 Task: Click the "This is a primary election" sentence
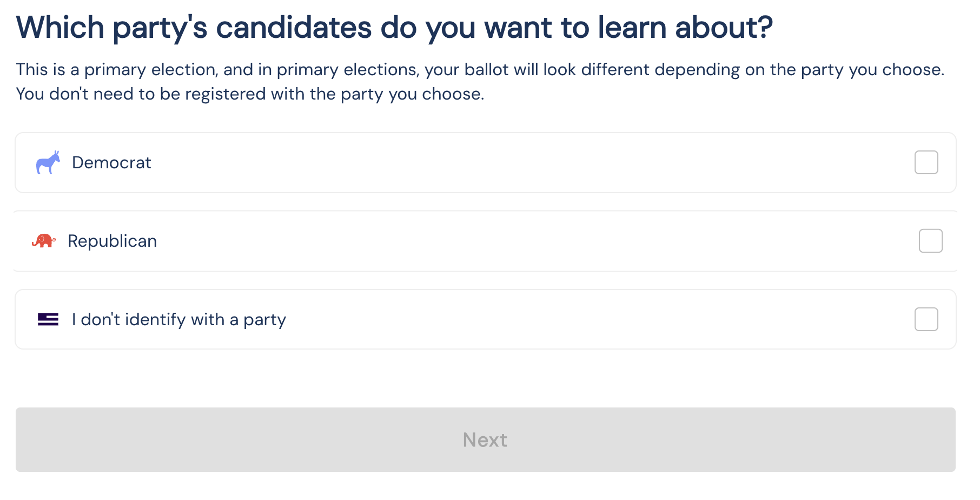[480, 70]
